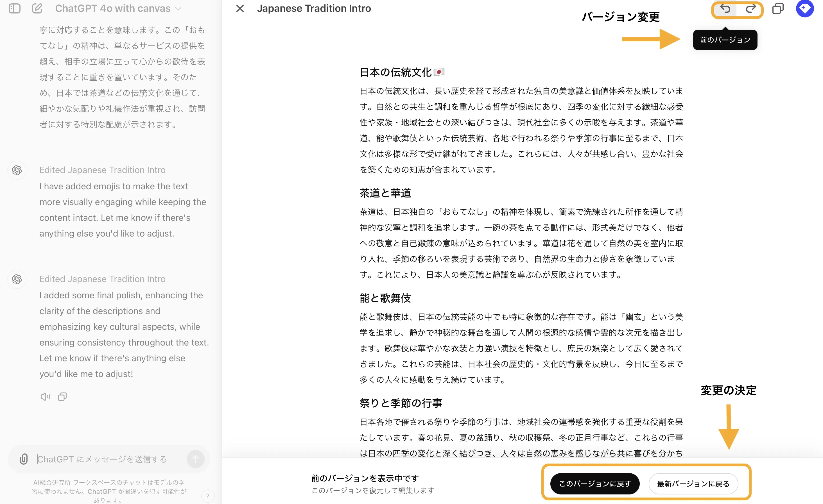This screenshot has width=823, height=504.
Task: Attach a file with paperclip icon
Action: point(23,459)
